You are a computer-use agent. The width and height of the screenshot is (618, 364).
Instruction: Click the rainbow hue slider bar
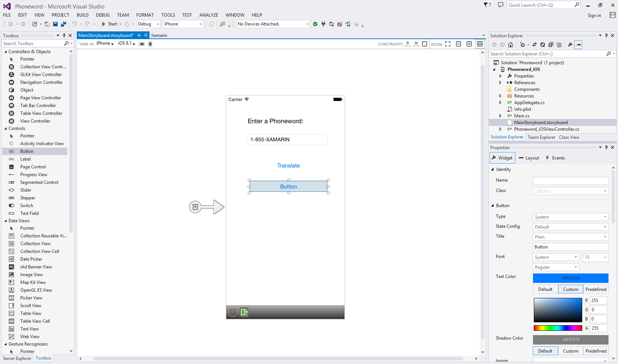[x=557, y=328]
